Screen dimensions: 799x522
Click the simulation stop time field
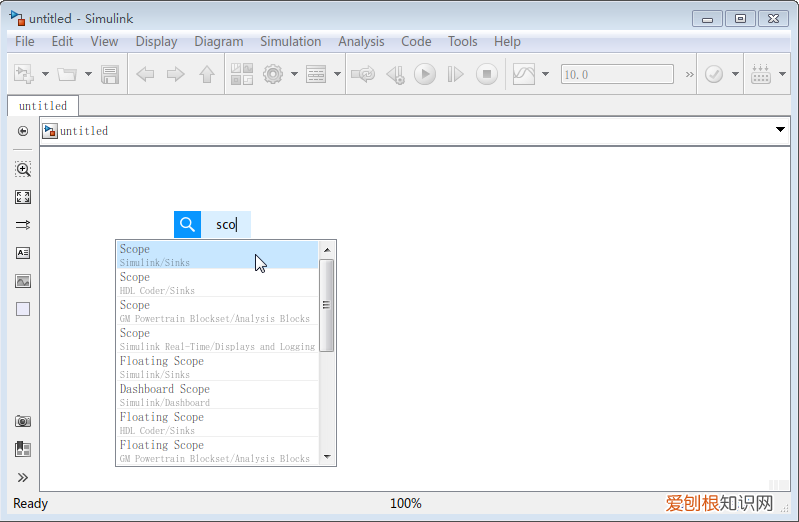click(x=616, y=74)
